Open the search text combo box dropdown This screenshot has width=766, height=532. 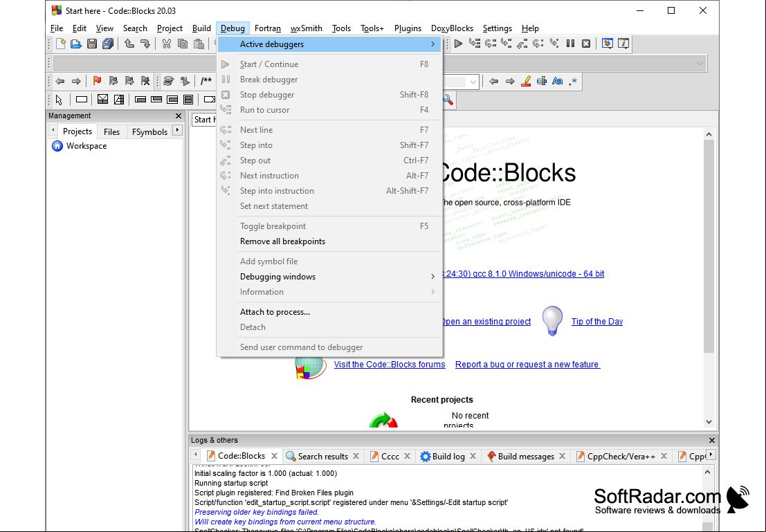pos(473,82)
